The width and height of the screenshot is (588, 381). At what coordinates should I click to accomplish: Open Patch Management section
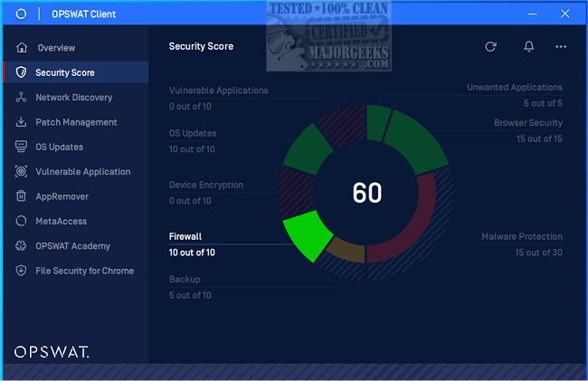pos(76,122)
